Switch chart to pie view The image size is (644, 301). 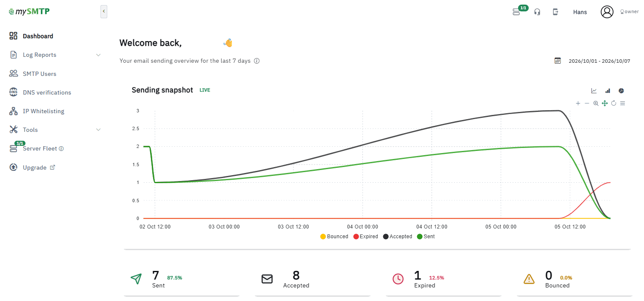(621, 91)
